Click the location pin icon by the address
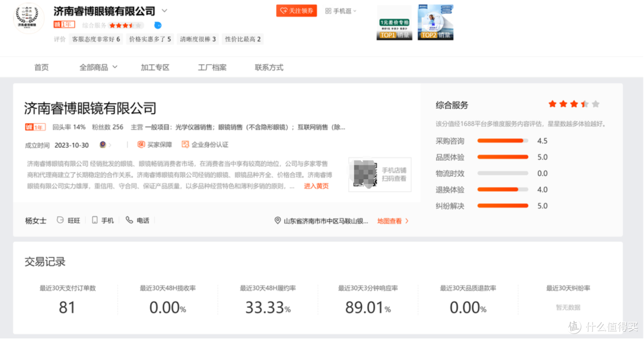 (278, 221)
